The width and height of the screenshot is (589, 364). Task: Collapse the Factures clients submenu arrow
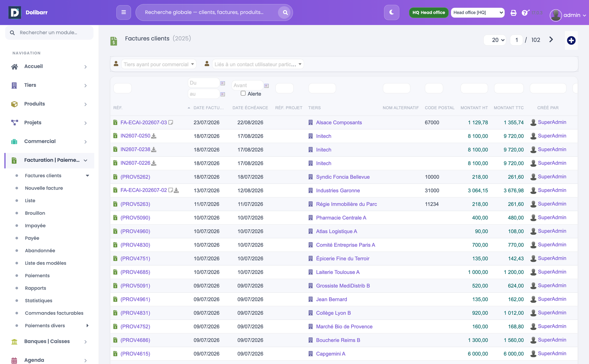pos(87,176)
